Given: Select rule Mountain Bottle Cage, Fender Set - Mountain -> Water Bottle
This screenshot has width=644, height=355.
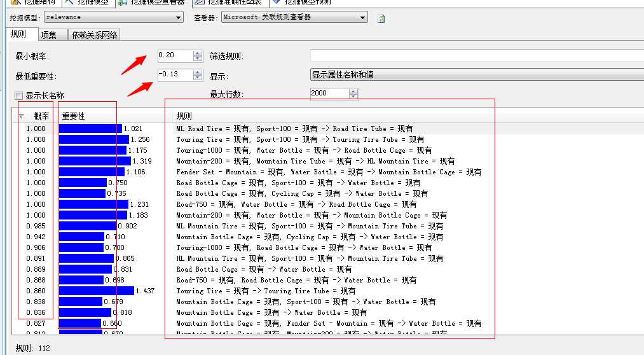Looking at the screenshot, I should click(x=329, y=323).
